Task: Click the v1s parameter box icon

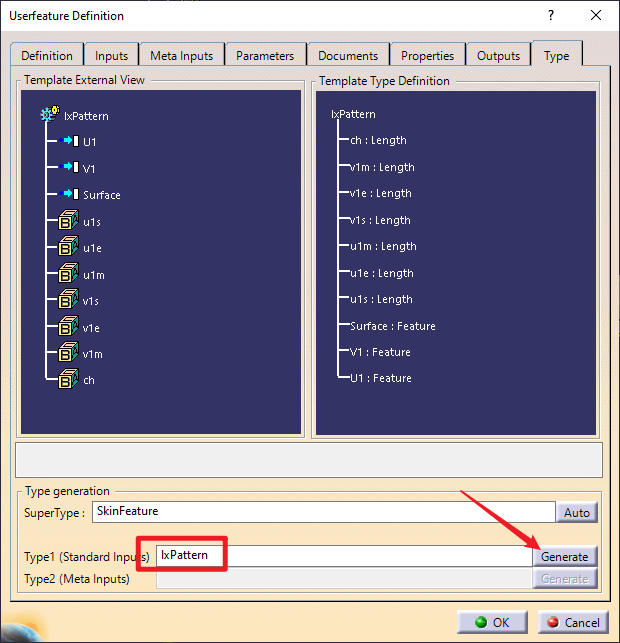Action: click(x=68, y=299)
